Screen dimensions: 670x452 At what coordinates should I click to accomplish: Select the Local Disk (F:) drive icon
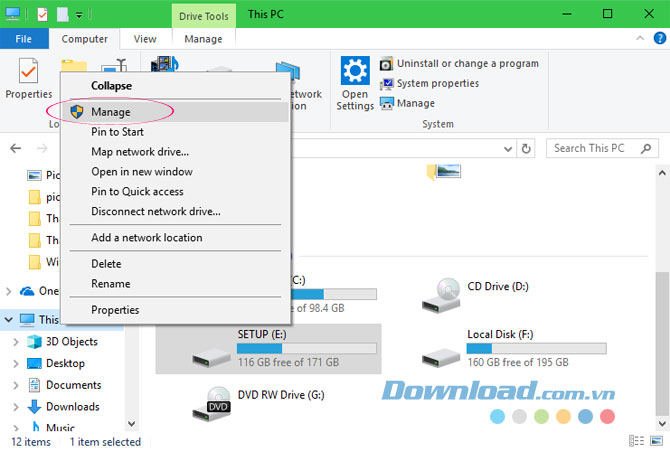click(441, 357)
